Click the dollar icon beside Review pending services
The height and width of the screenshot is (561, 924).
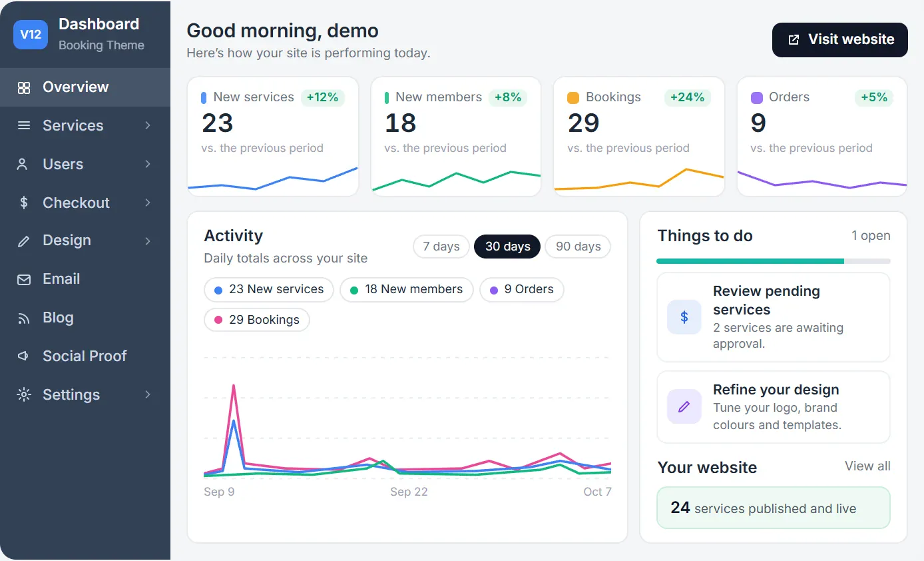tap(684, 317)
